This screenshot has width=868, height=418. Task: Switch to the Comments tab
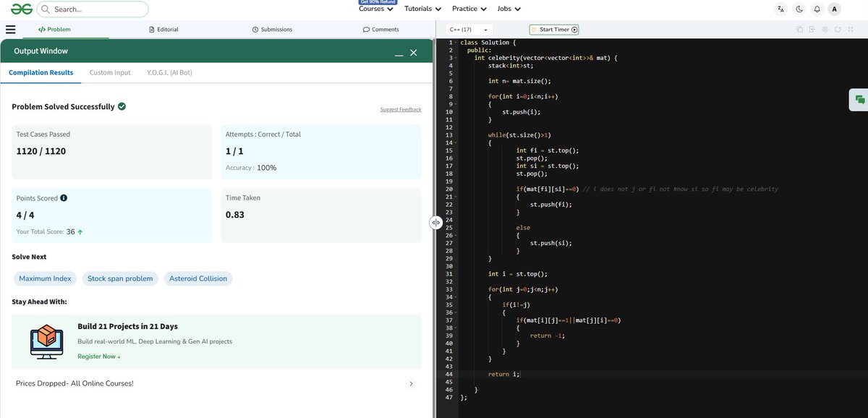[x=380, y=30]
